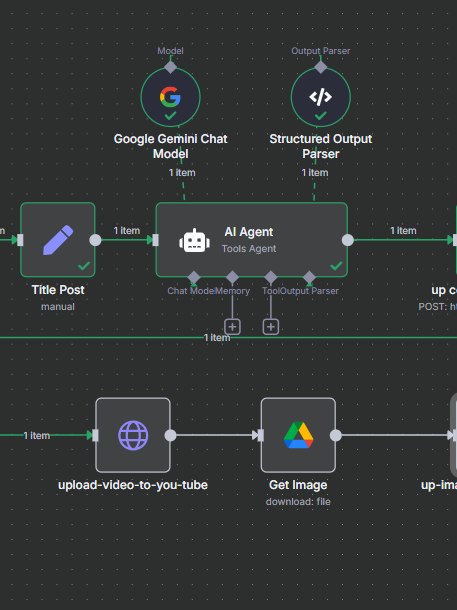457x610 pixels.
Task: Click the 'AI Agent' title text
Action: pyautogui.click(x=249, y=232)
